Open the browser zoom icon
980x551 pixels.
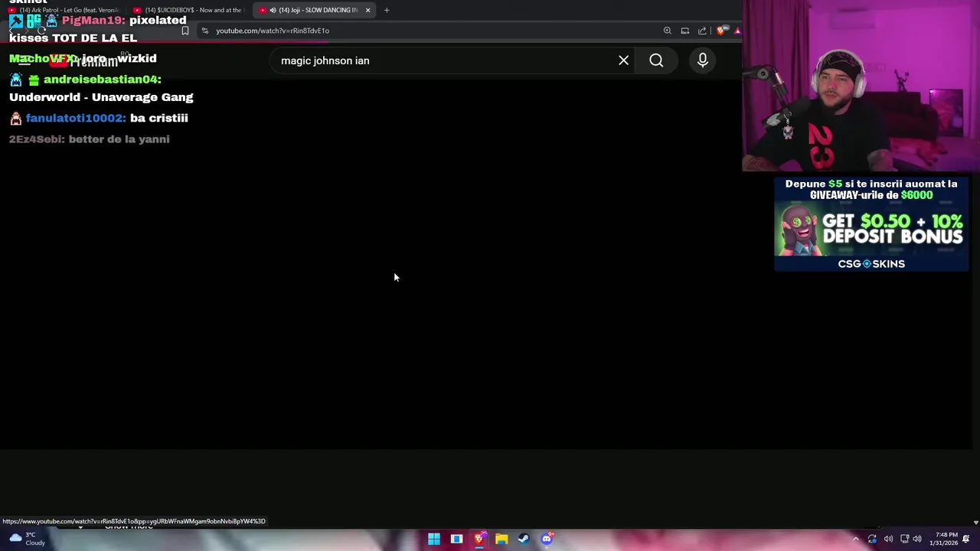[668, 31]
